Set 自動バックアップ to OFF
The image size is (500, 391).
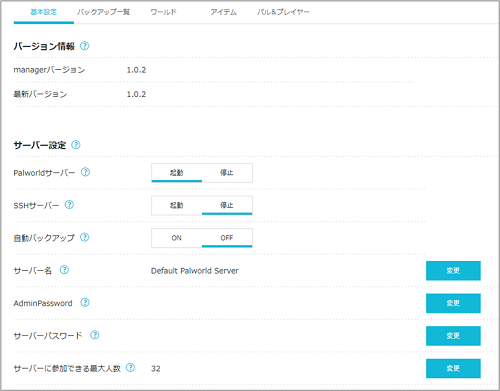(x=227, y=238)
